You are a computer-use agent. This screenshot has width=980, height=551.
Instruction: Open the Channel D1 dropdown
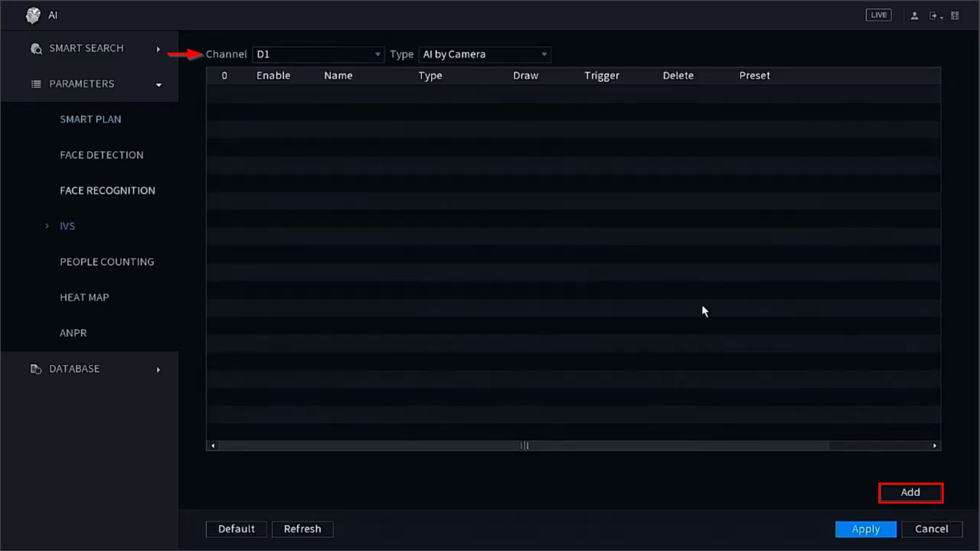point(317,55)
